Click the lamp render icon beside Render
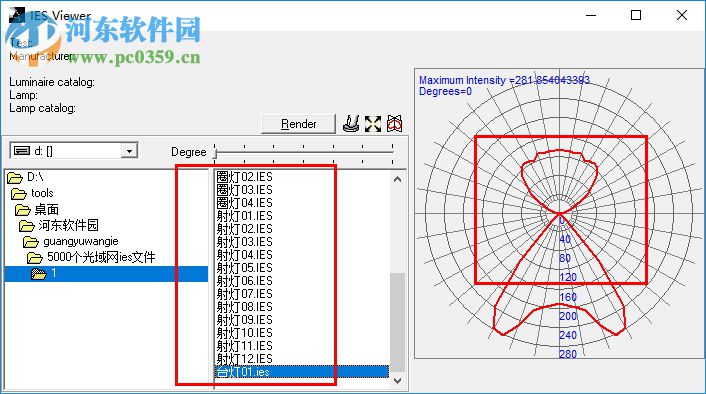Screen dimensions: 706x394 click(351, 124)
